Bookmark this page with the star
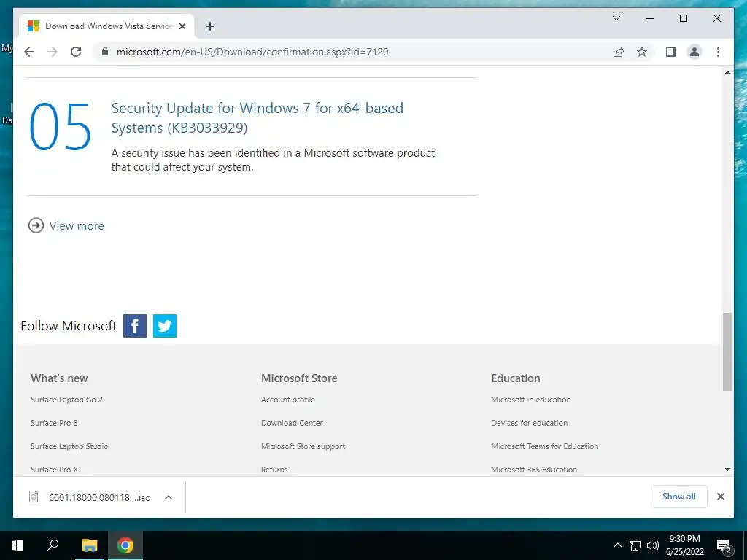Image resolution: width=747 pixels, height=560 pixels. 642,52
